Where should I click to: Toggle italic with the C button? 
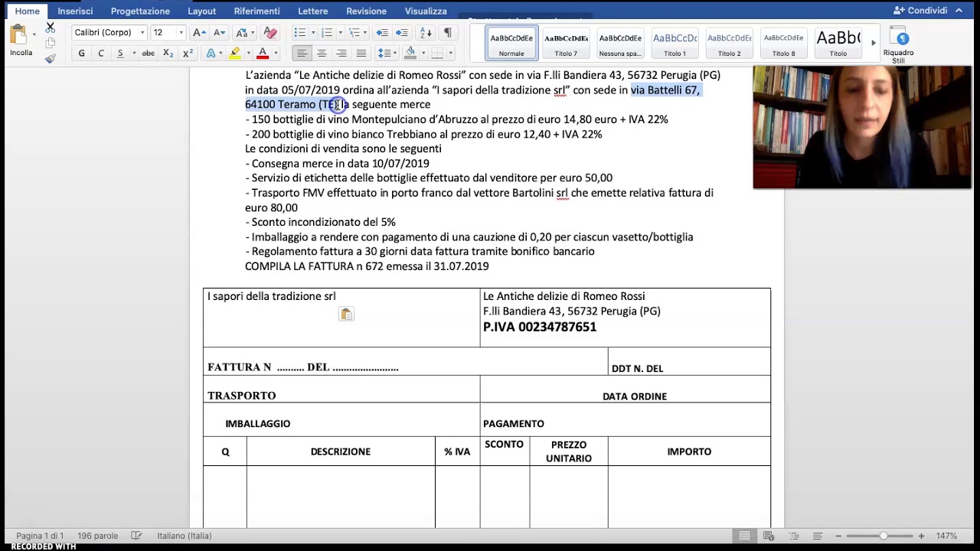pos(101,53)
